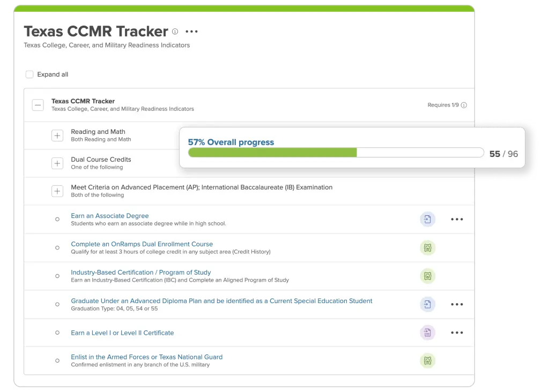Click info icon next to Requires 1/9
This screenshot has height=392, width=549.
click(464, 105)
